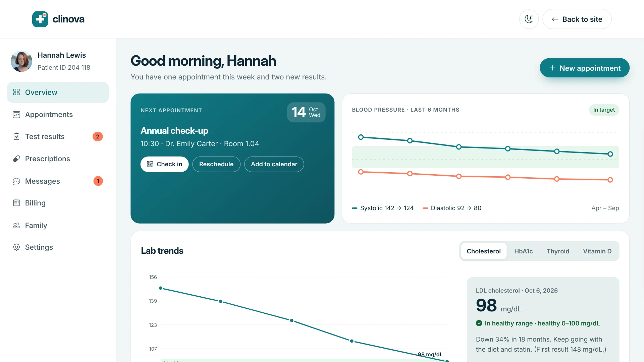Click the Messages badge showing 1
644x362 pixels.
98,181
